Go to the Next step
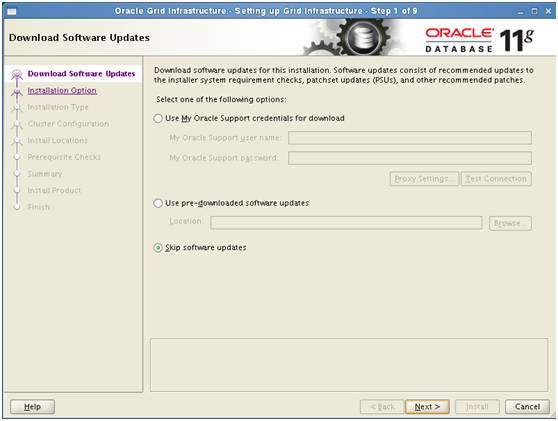Viewport: 558px width, 421px height. 427,407
